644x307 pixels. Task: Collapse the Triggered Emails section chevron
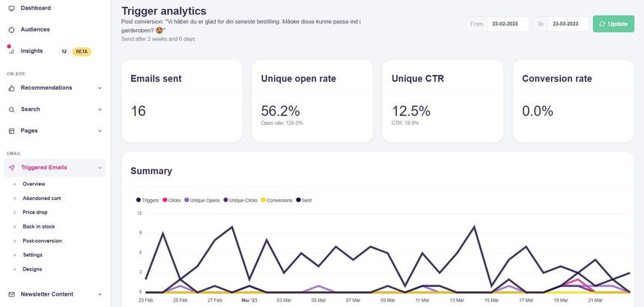click(100, 168)
